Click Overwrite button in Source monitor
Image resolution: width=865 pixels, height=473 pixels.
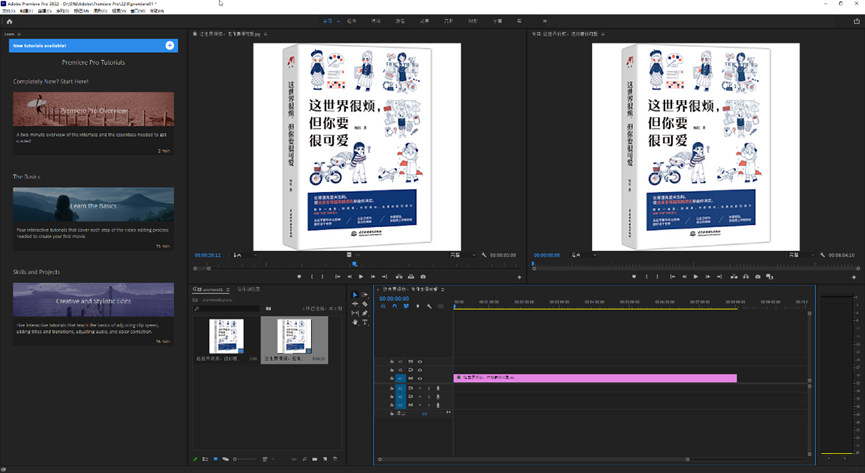tap(411, 277)
